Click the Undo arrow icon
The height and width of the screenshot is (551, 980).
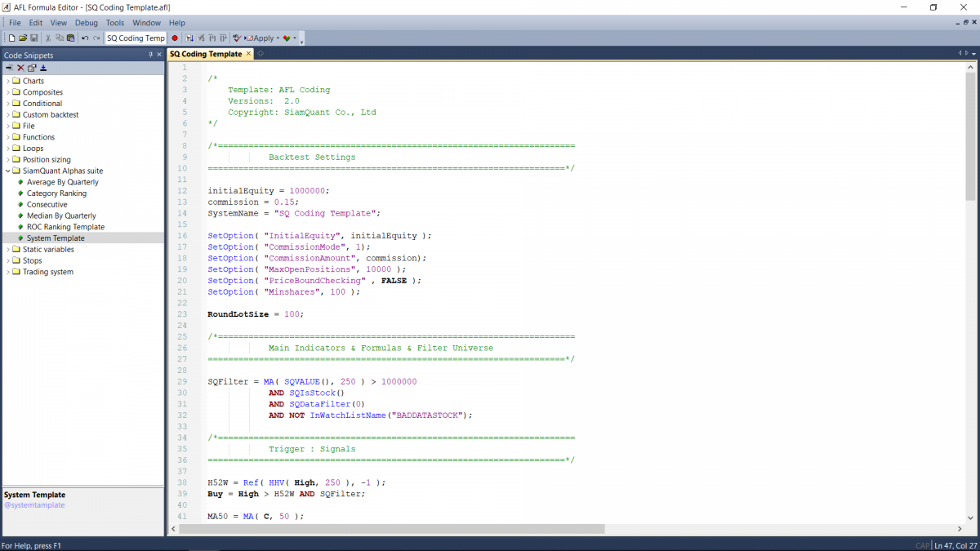tap(85, 38)
